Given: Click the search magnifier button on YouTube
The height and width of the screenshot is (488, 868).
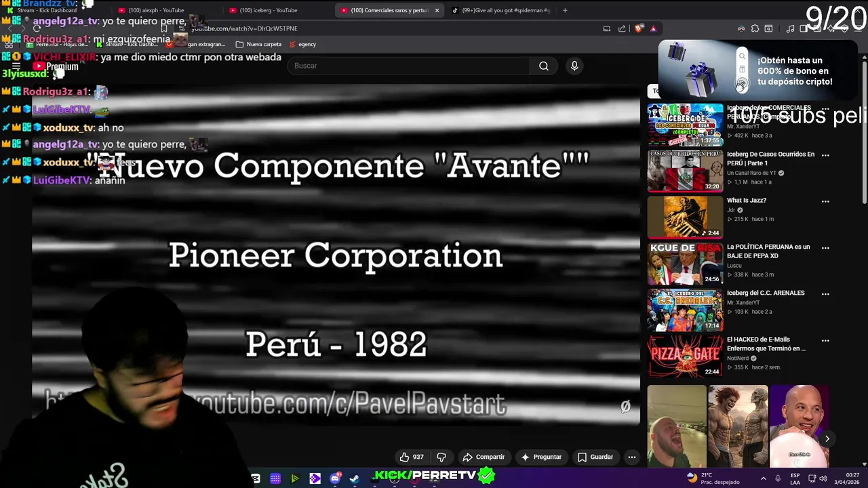Looking at the screenshot, I should point(544,66).
